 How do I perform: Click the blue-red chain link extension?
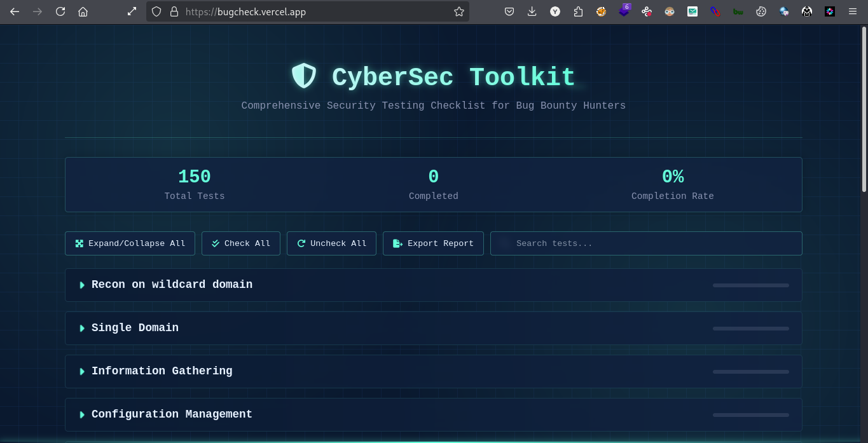point(715,11)
